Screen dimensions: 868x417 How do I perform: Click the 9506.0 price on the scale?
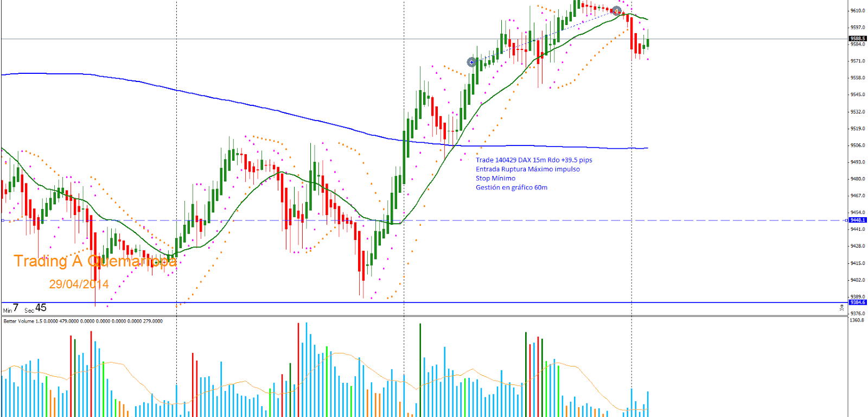pyautogui.click(x=858, y=146)
